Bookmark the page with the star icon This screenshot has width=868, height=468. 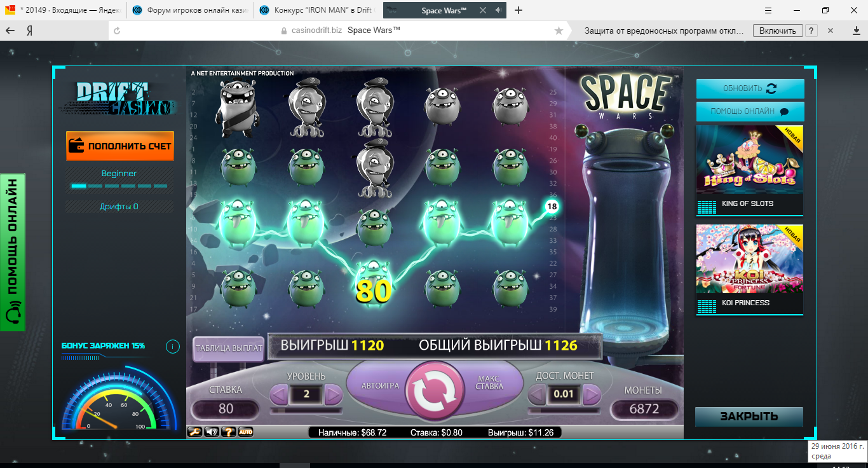559,31
